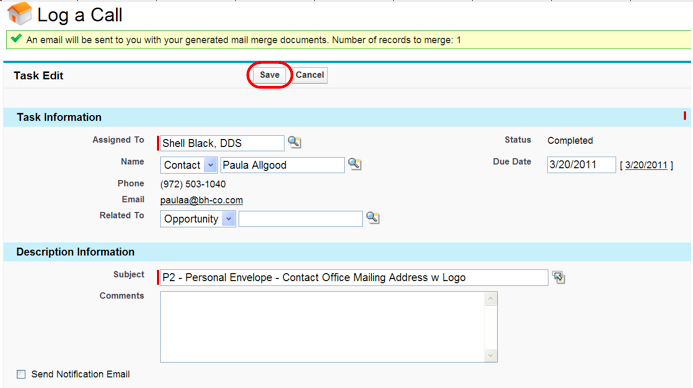
Task: Click the Related To text field
Action: [301, 219]
